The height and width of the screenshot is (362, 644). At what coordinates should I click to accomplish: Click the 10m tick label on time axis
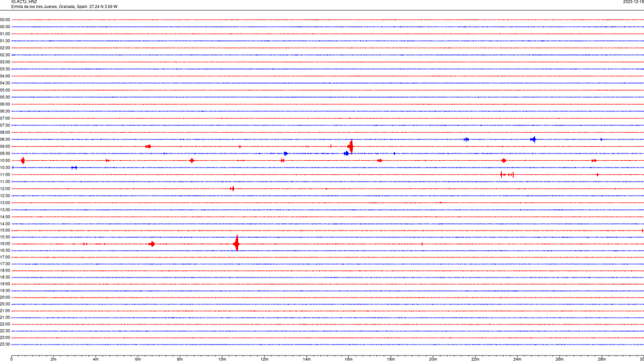coord(222,359)
